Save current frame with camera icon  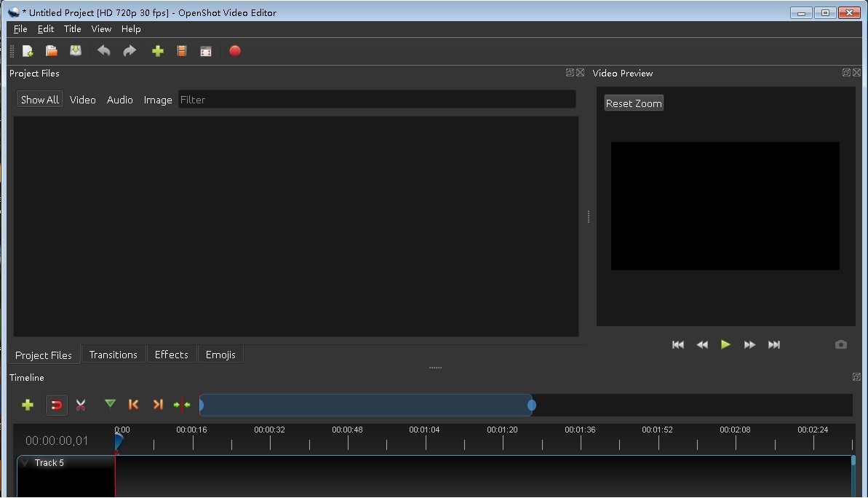coord(841,344)
